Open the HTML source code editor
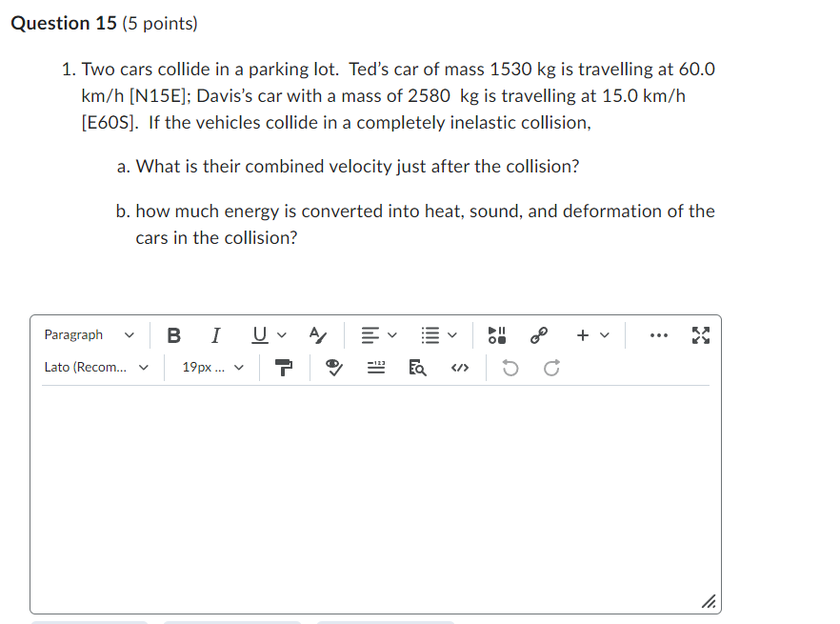Image resolution: width=840 pixels, height=624 pixels. 459,367
